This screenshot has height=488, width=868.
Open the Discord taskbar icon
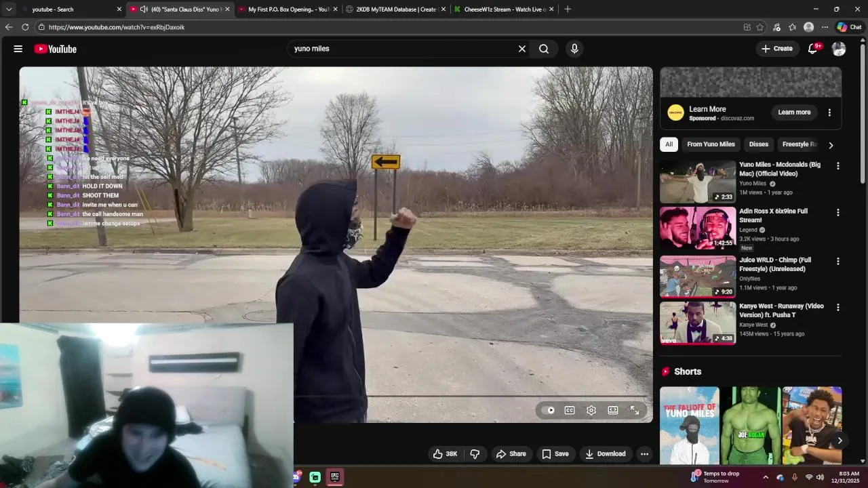pyautogui.click(x=296, y=477)
